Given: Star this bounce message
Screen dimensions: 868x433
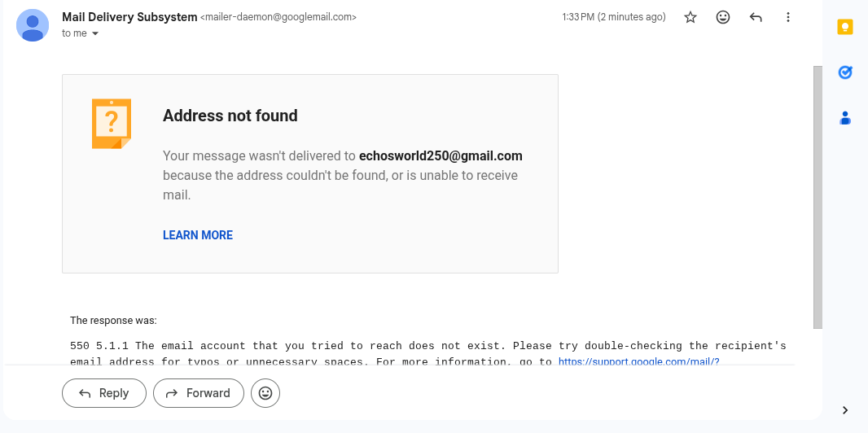Looking at the screenshot, I should 690,17.
